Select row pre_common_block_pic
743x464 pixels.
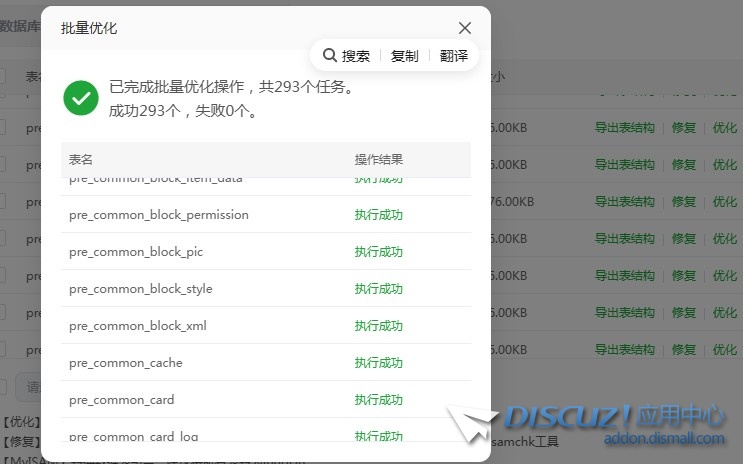point(266,252)
